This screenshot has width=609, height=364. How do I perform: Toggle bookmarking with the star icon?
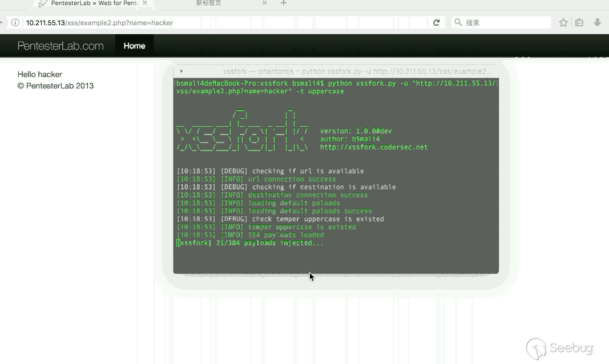563,22
